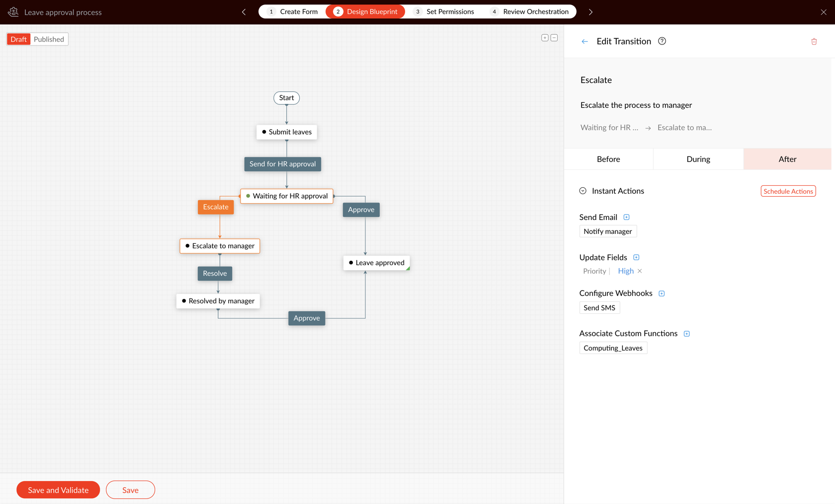
Task: Click the Leave approval process app icon
Action: point(13,12)
